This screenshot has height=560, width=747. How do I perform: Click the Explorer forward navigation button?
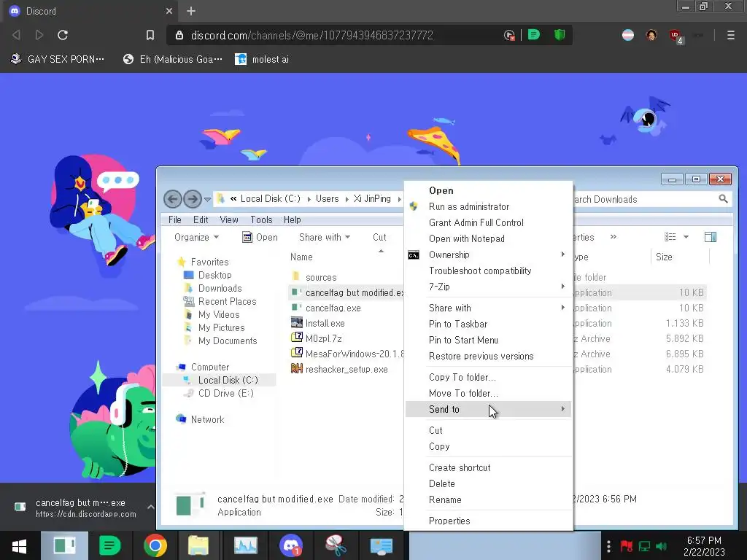pos(193,198)
